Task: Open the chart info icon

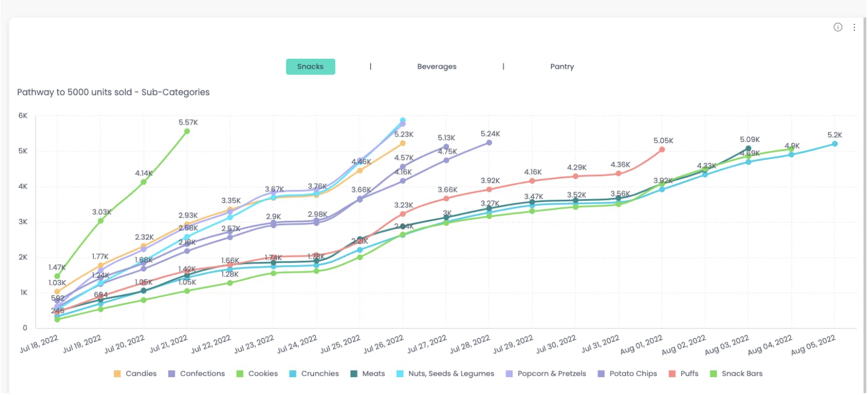Action: (837, 27)
